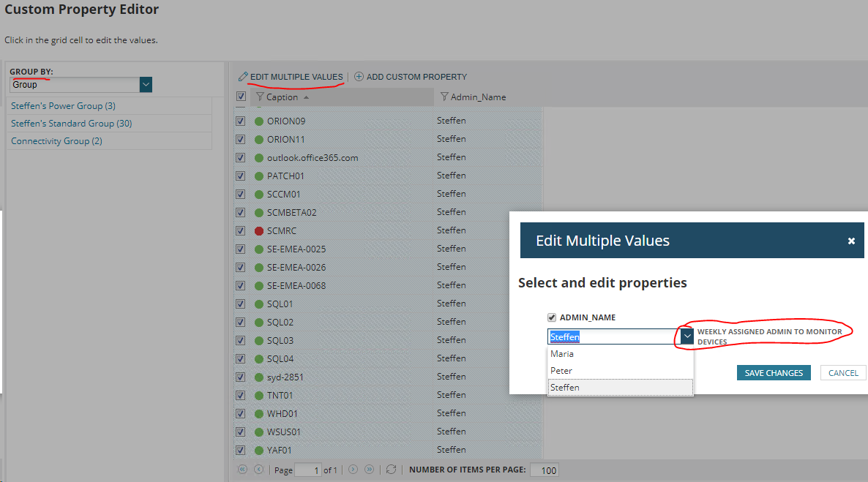Click the green status icon for YAF01
Viewport: 868px width, 482px height.
[x=258, y=451]
